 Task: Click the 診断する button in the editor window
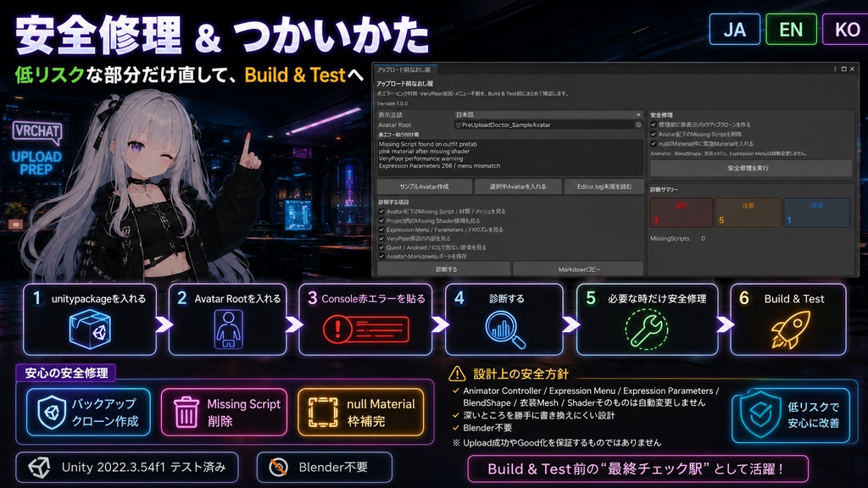click(x=446, y=269)
